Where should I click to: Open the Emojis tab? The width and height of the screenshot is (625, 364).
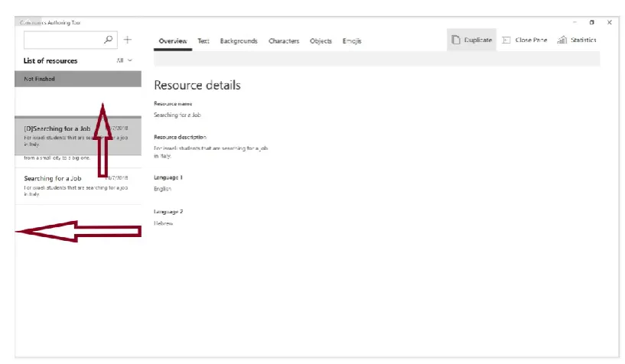[x=352, y=41]
